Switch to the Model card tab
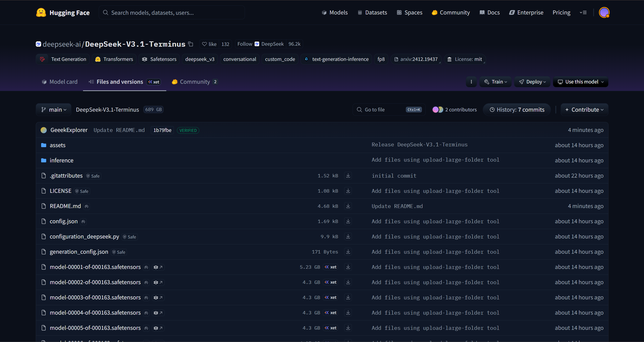The width and height of the screenshot is (644, 342). [x=60, y=82]
